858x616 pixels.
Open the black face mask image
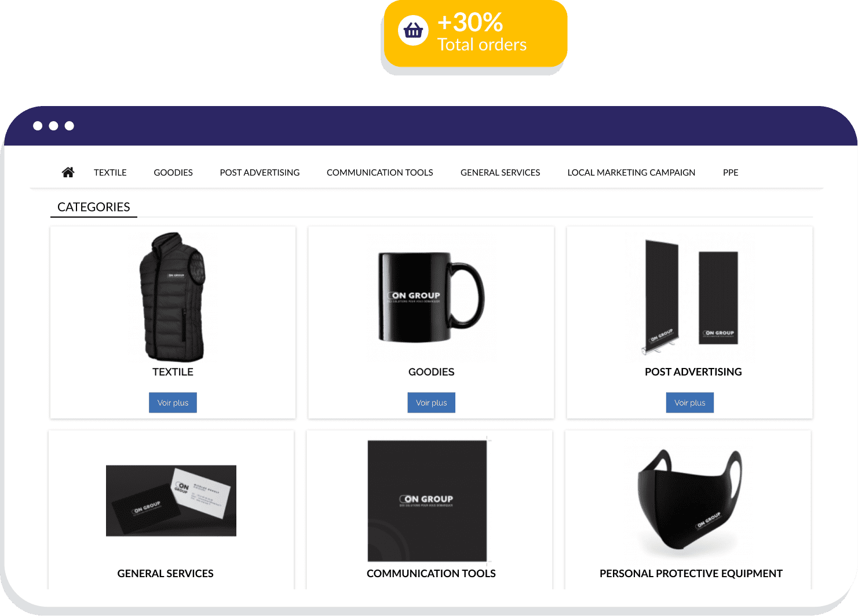coord(689,500)
